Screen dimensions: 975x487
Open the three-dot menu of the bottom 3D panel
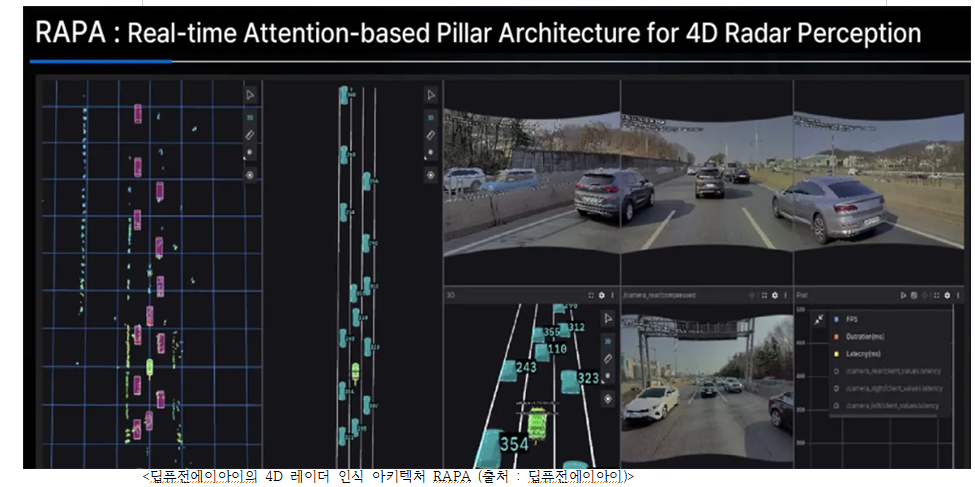611,296
